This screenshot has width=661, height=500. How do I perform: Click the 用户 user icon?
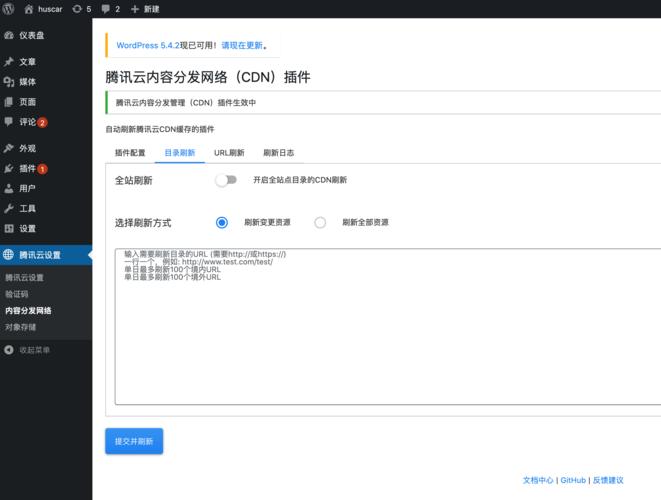[x=9, y=188]
